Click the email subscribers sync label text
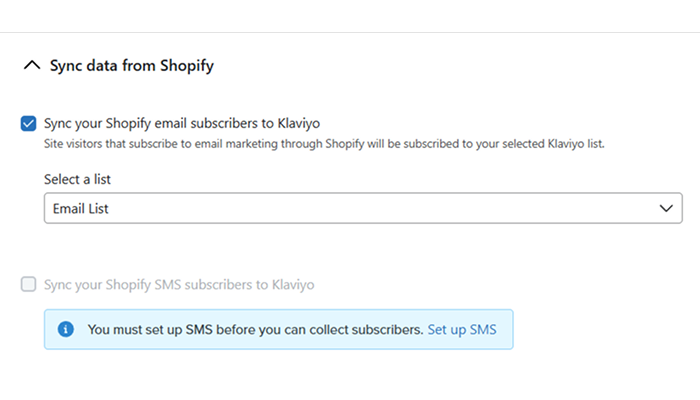This screenshot has width=700, height=400. (182, 123)
